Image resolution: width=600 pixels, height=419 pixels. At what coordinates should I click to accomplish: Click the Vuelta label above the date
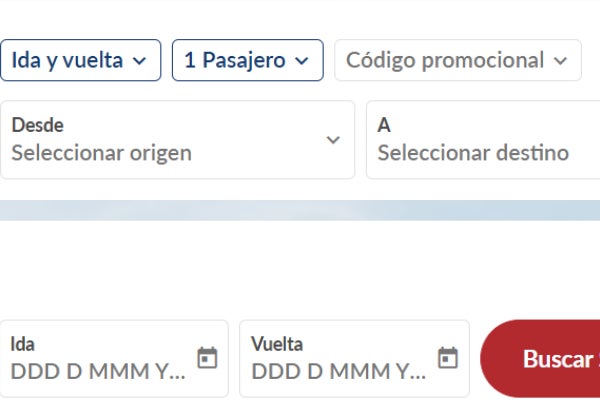[277, 344]
